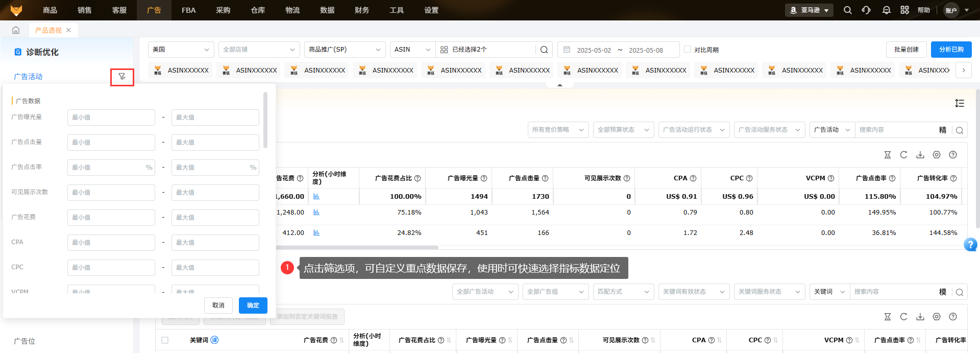Toggle the 对比周期 checkbox
Viewport: 980px width, 353px height.
coord(688,50)
